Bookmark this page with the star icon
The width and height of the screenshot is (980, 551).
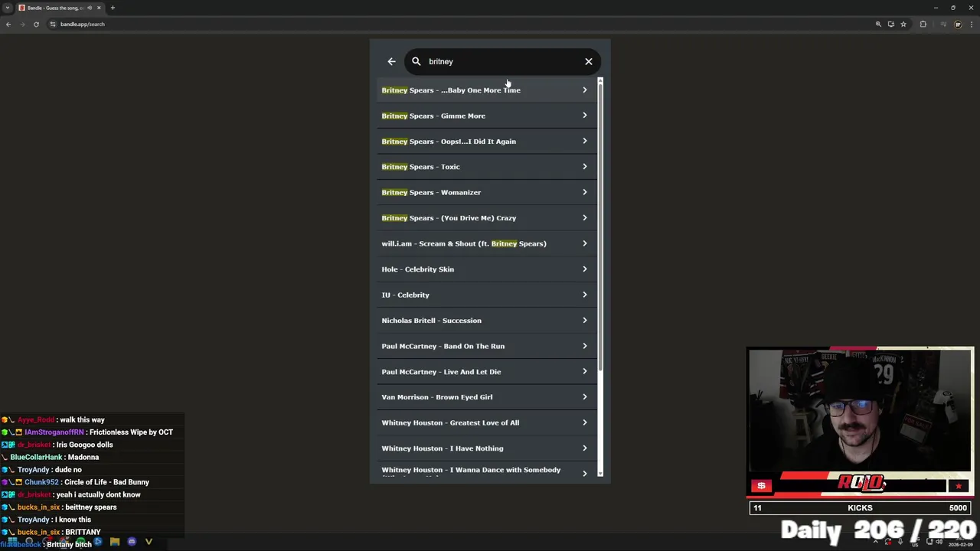click(903, 24)
